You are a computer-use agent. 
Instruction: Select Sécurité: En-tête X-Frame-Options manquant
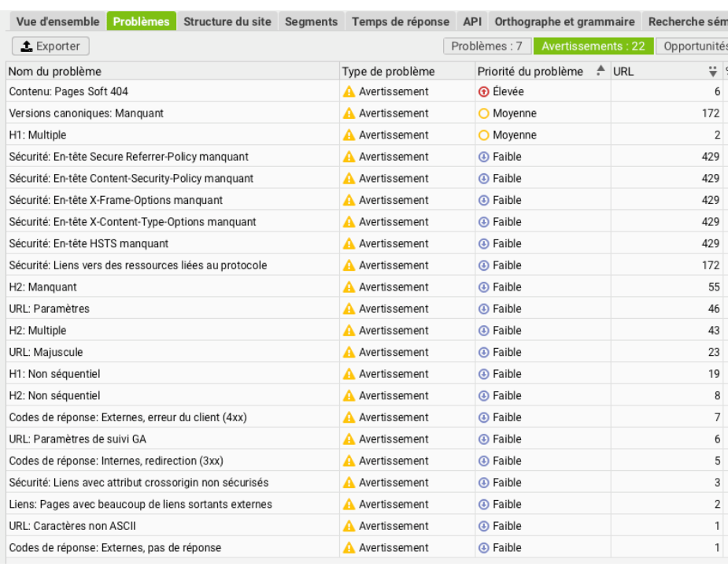(116, 200)
